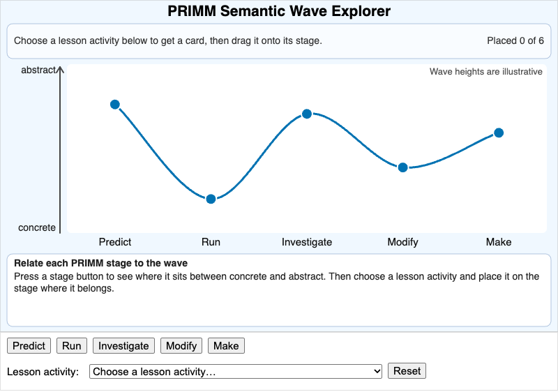Choose the Modify stage button
Image resolution: width=558 pixels, height=392 pixels.
181,346
